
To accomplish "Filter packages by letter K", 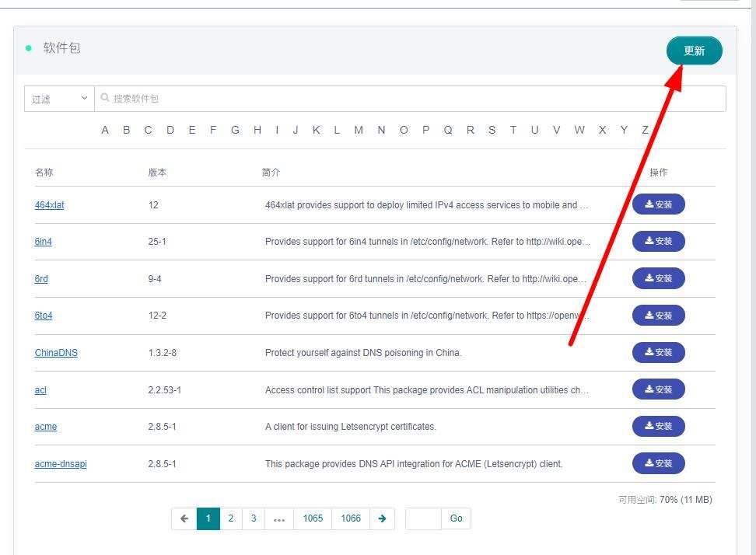I will tap(317, 130).
